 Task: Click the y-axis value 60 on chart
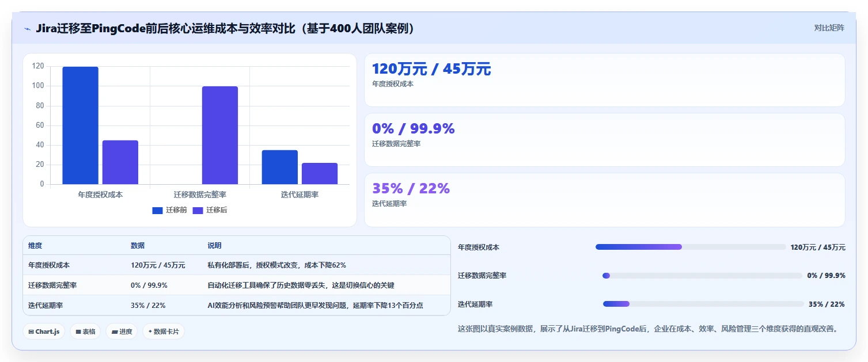(40, 125)
